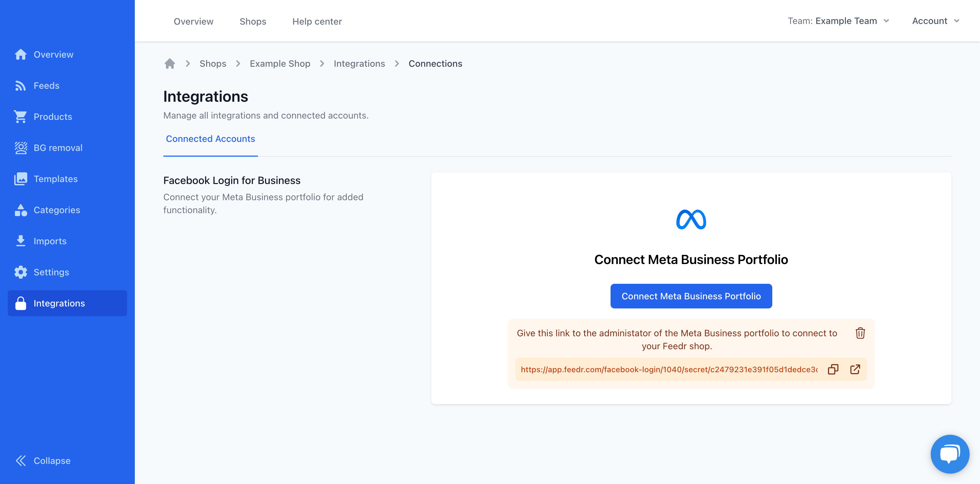This screenshot has width=980, height=484.
Task: Select Integrations in the sidebar menu
Action: pyautogui.click(x=67, y=304)
